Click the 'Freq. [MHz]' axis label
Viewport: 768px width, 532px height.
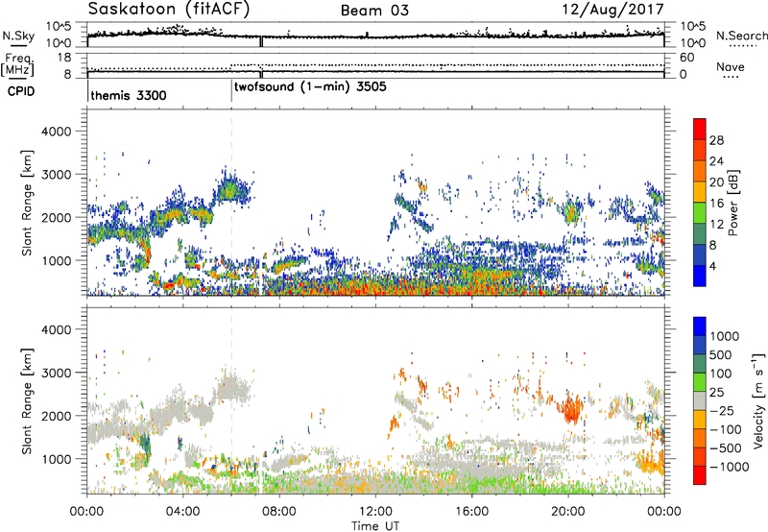[19, 64]
